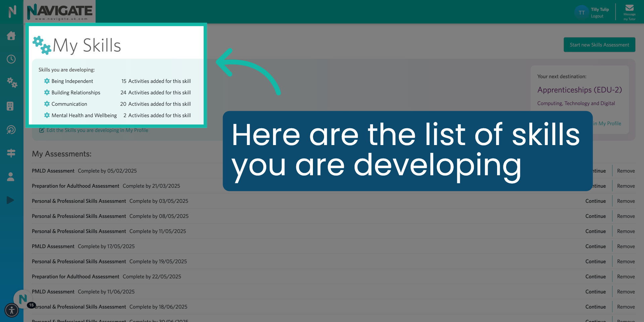Select the Home icon in the sidebar
Viewport: 644px width, 322px height.
coord(11,36)
